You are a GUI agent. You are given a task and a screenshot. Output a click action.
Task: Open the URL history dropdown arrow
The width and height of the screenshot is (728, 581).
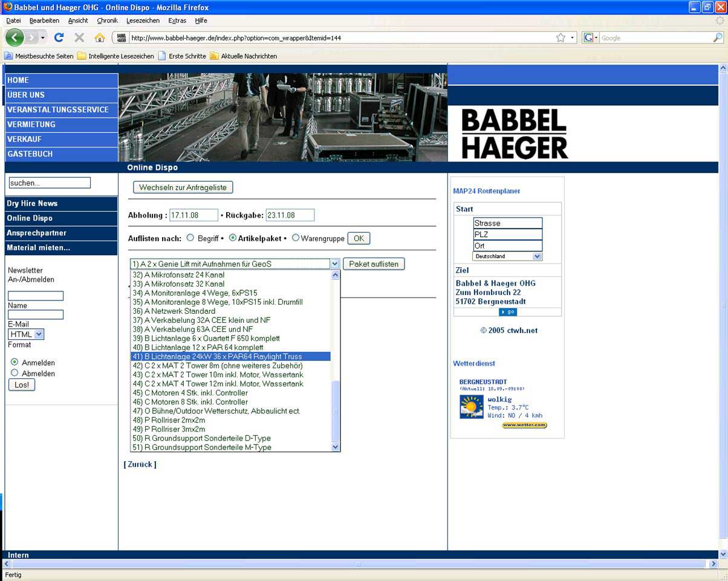573,37
